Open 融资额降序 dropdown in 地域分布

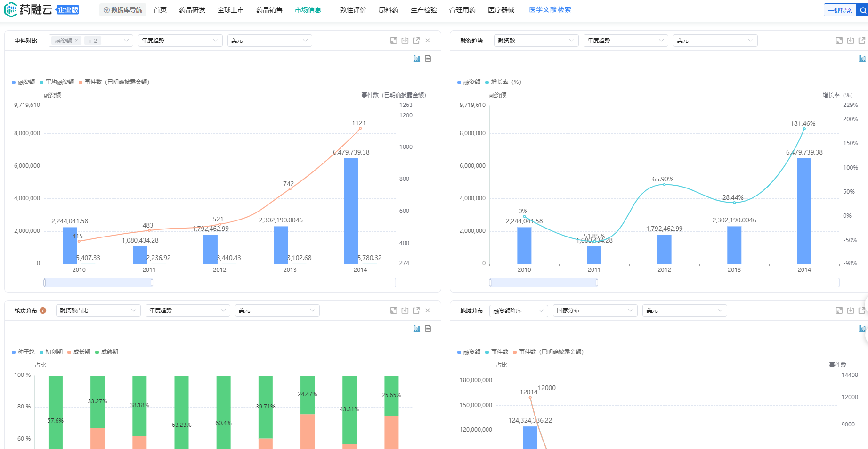click(x=519, y=310)
